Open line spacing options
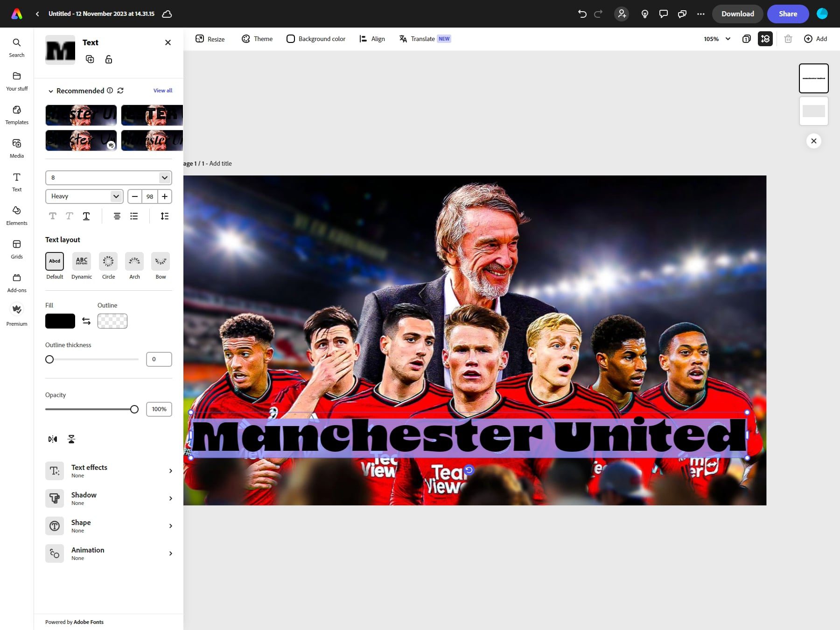840x630 pixels. click(164, 216)
